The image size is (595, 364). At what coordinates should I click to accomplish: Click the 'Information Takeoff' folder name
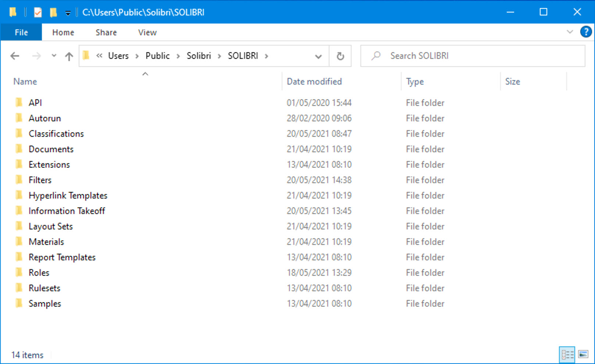click(x=67, y=211)
